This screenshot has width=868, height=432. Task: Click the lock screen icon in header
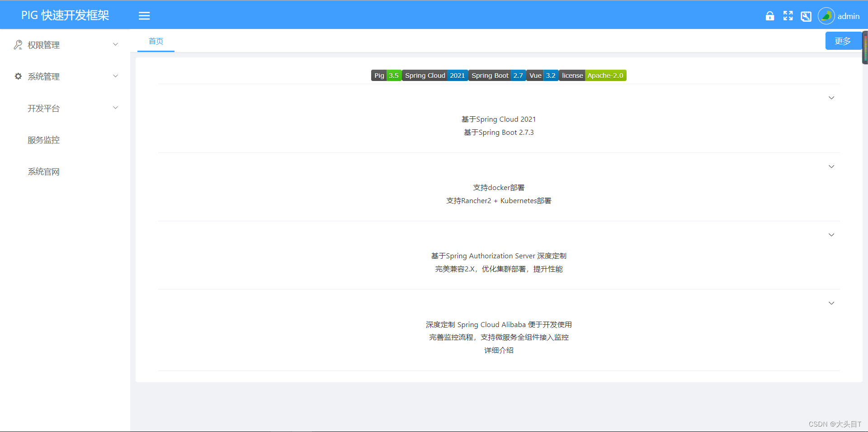coord(770,16)
